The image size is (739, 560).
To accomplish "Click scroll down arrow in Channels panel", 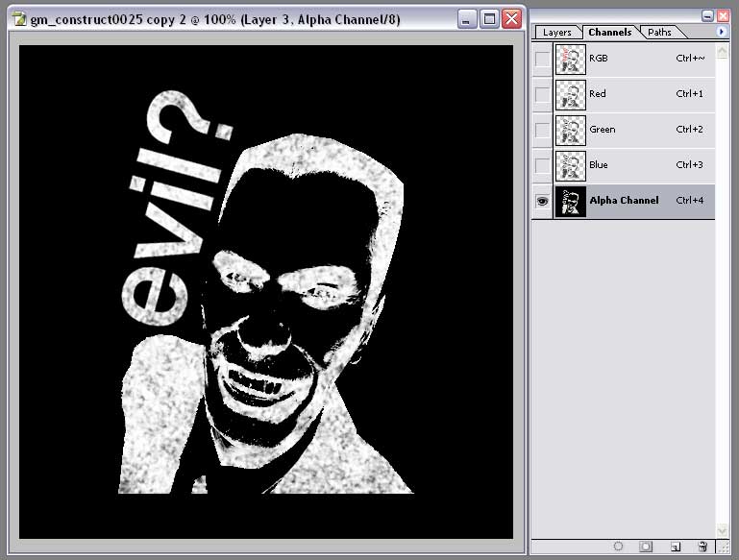I will coord(722,529).
